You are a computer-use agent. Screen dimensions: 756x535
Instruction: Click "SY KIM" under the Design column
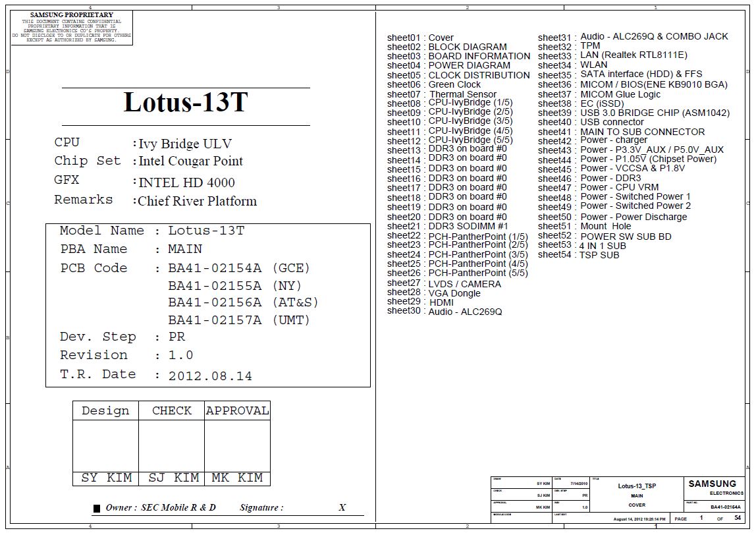click(107, 478)
